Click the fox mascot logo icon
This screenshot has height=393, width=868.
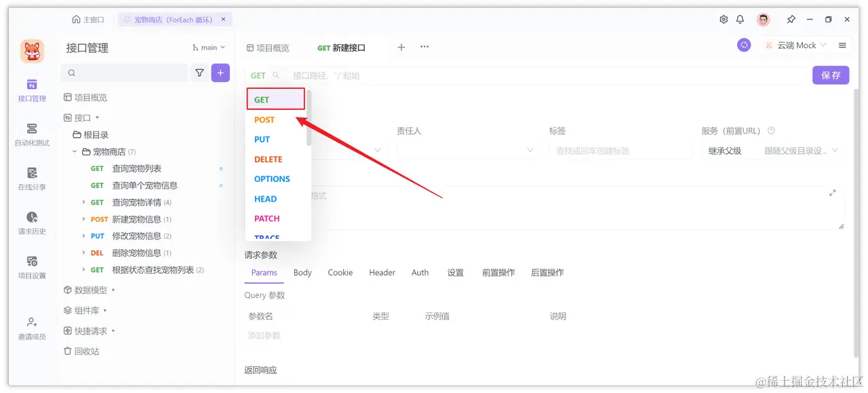pos(32,52)
